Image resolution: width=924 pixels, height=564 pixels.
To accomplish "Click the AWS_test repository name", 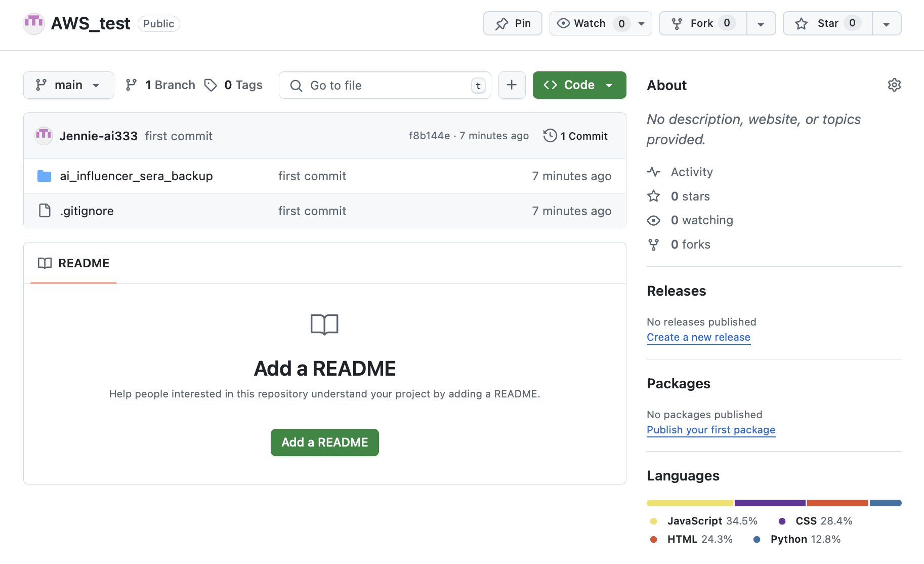I will (x=91, y=23).
